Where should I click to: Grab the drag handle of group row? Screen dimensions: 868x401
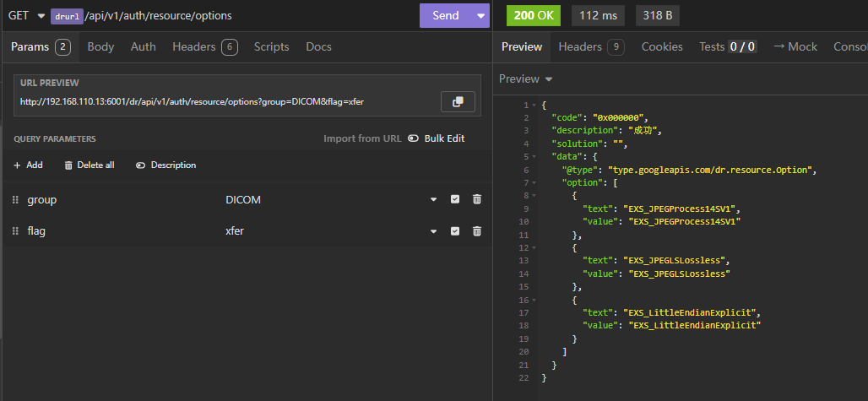pyautogui.click(x=15, y=199)
